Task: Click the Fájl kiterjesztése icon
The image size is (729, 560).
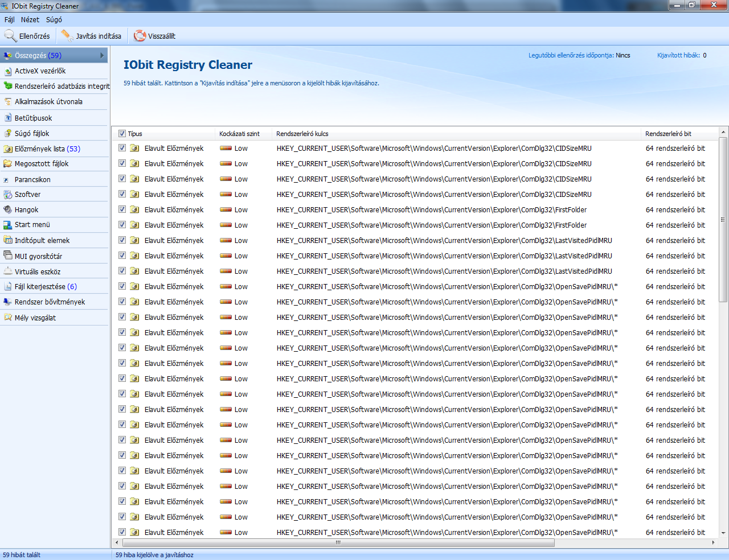Action: tap(8, 286)
